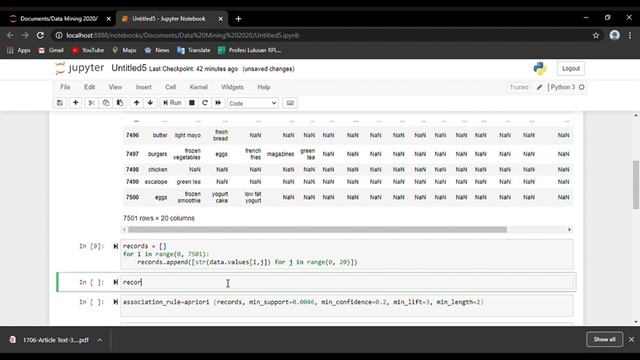Open the Edit menu
Viewport: 640px width, 360px height.
(89, 87)
